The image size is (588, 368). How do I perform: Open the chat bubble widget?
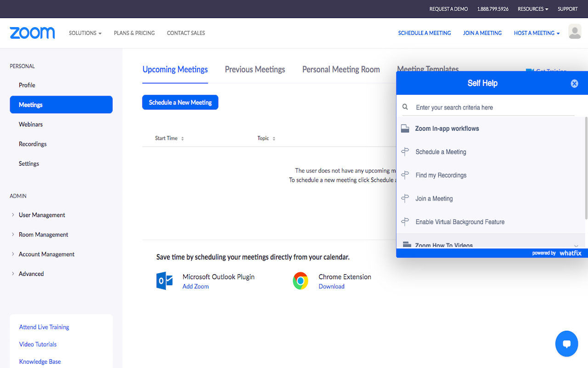pyautogui.click(x=566, y=344)
